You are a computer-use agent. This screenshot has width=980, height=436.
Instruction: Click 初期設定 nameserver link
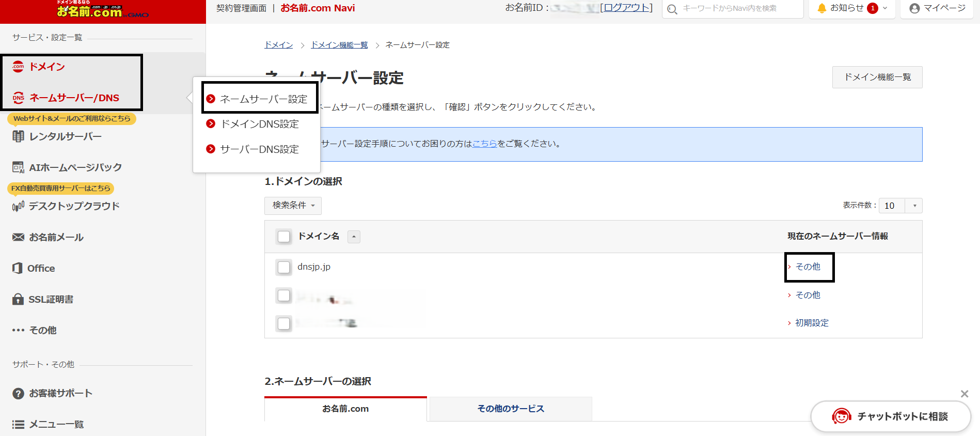click(812, 323)
